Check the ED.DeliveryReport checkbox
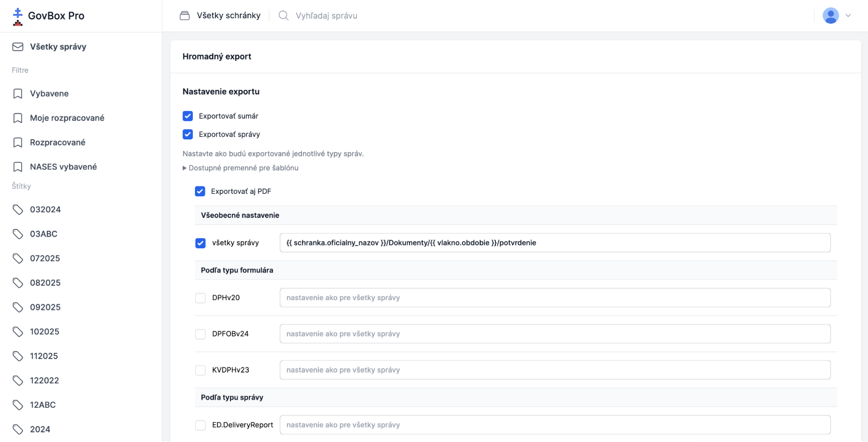Screen dimensions: 868x442 [x=200, y=425]
